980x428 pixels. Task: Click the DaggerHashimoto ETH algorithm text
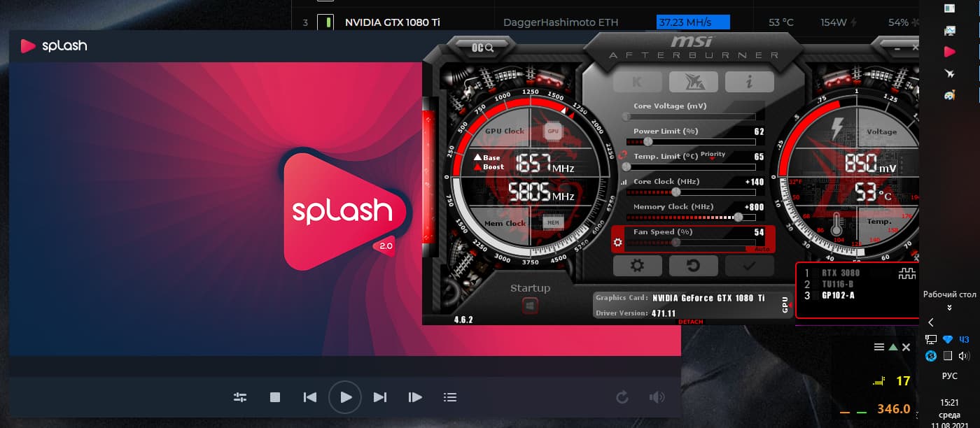(561, 22)
